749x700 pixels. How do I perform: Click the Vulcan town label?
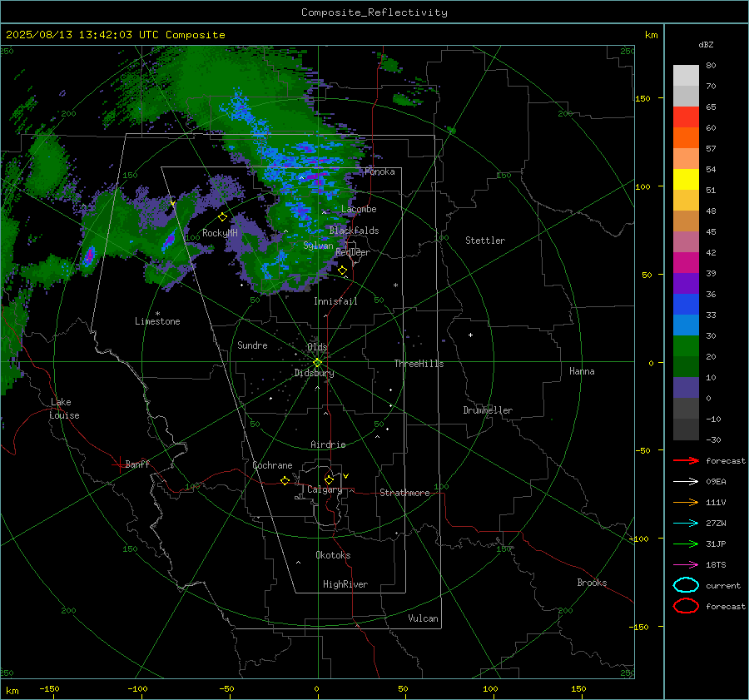pos(423,618)
